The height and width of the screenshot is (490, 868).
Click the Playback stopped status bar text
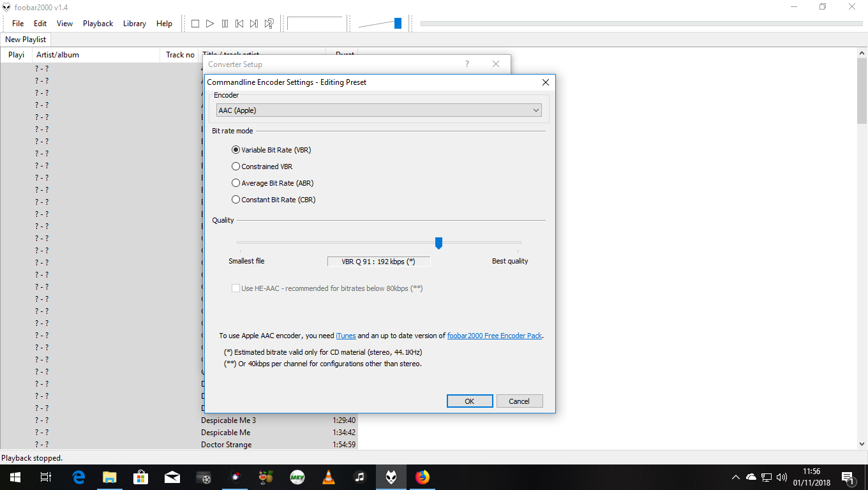tap(32, 458)
